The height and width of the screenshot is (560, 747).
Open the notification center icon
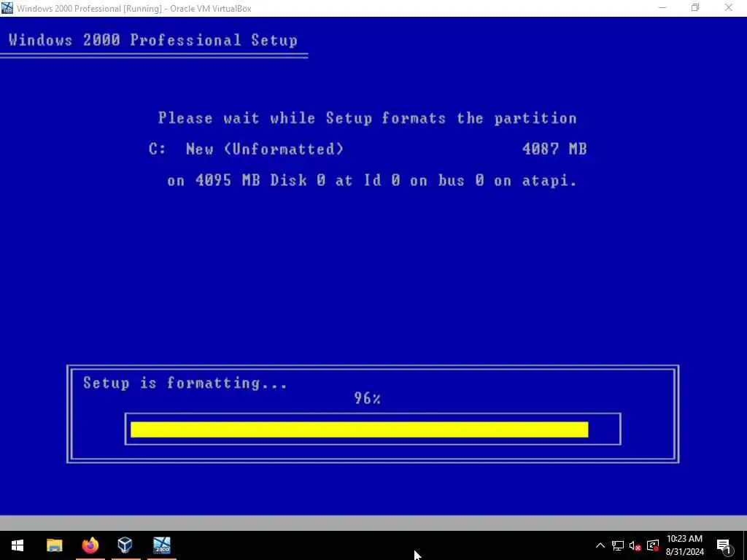(724, 545)
